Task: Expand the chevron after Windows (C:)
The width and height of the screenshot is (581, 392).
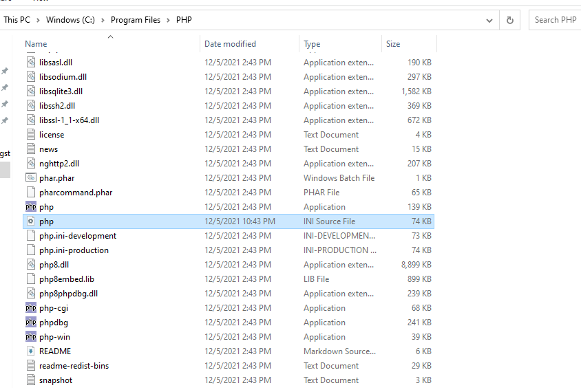Action: (103, 20)
